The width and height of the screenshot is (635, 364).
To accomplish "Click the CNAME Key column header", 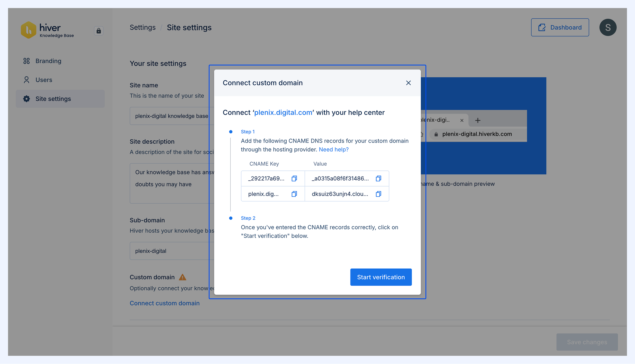I will (264, 164).
